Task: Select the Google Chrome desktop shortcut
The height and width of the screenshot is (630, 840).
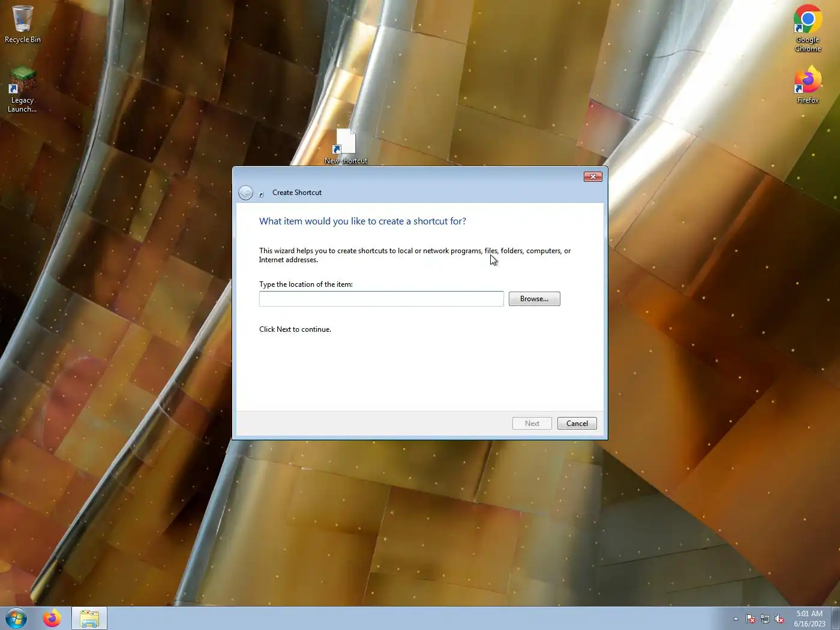Action: click(808, 28)
